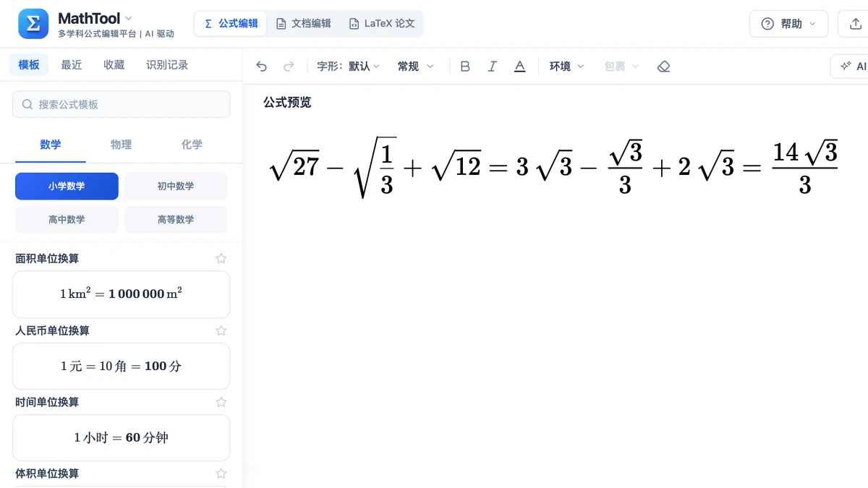This screenshot has height=488, width=868.
Task: Open the 环境 environment dropdown
Action: [567, 67]
